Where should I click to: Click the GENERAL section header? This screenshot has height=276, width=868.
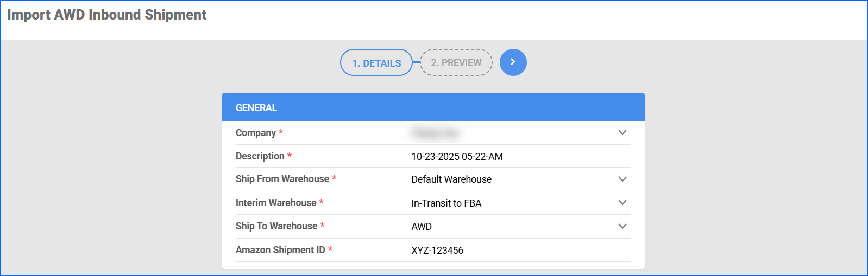coord(256,108)
